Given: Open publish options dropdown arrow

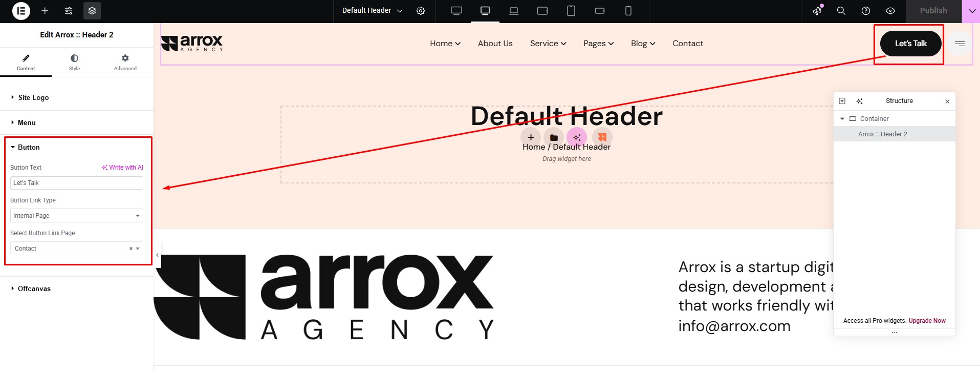Looking at the screenshot, I should (971, 11).
